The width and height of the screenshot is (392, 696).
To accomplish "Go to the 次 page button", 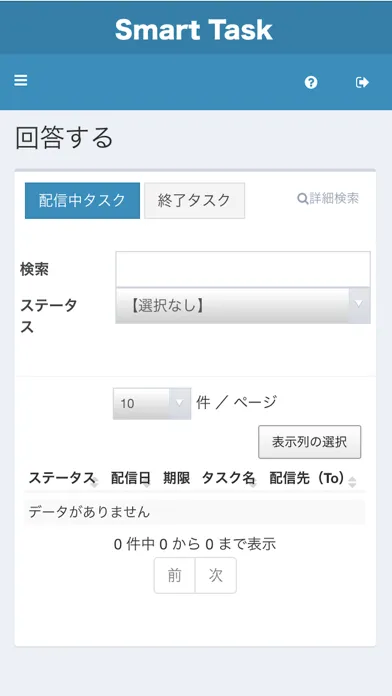I will [x=216, y=575].
